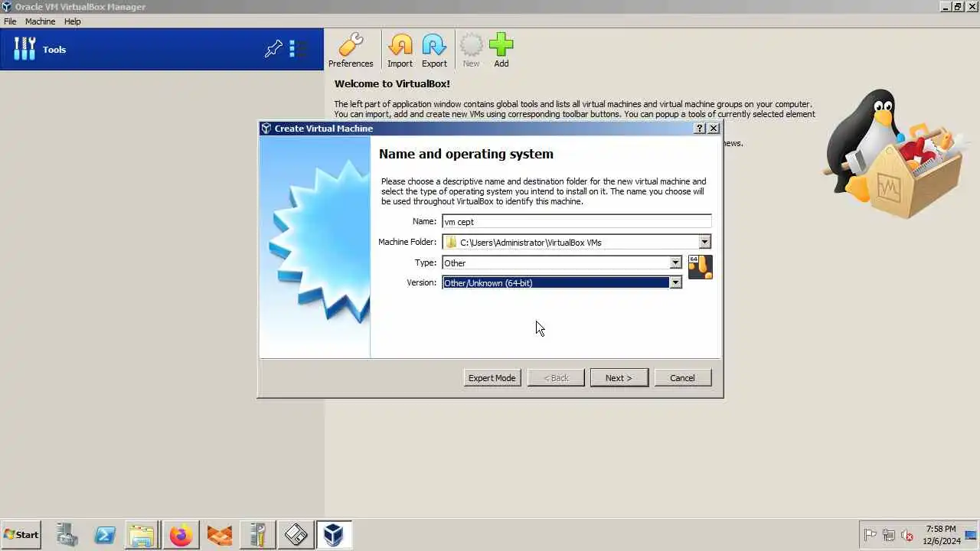Click the muted speaker tray icon
980x551 pixels.
click(x=907, y=535)
